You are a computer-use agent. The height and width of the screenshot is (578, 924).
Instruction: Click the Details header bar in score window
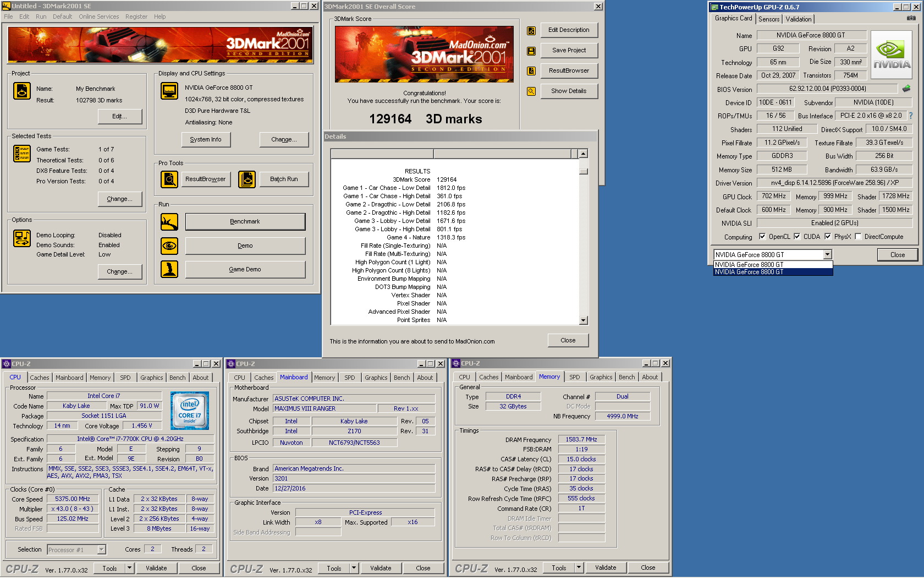pyautogui.click(x=460, y=137)
